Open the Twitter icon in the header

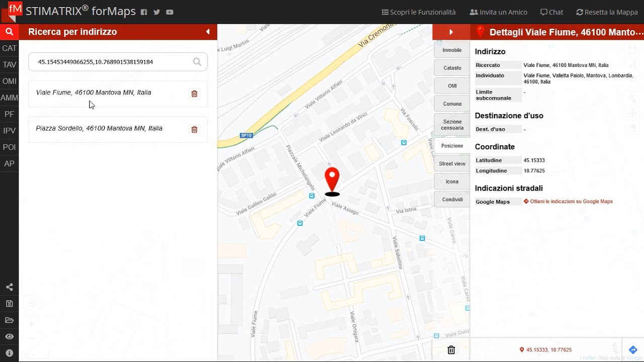[x=156, y=12]
